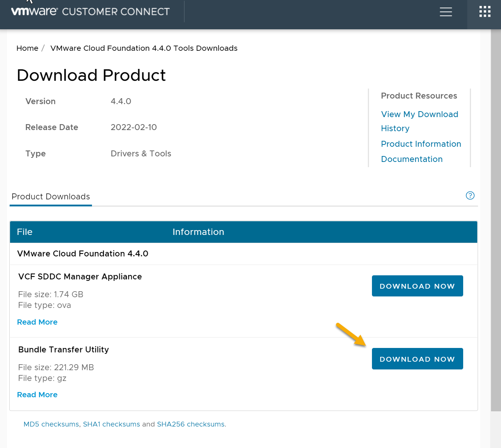This screenshot has height=448, width=501.
Task: Open the hamburger navigation menu
Action: [x=446, y=12]
